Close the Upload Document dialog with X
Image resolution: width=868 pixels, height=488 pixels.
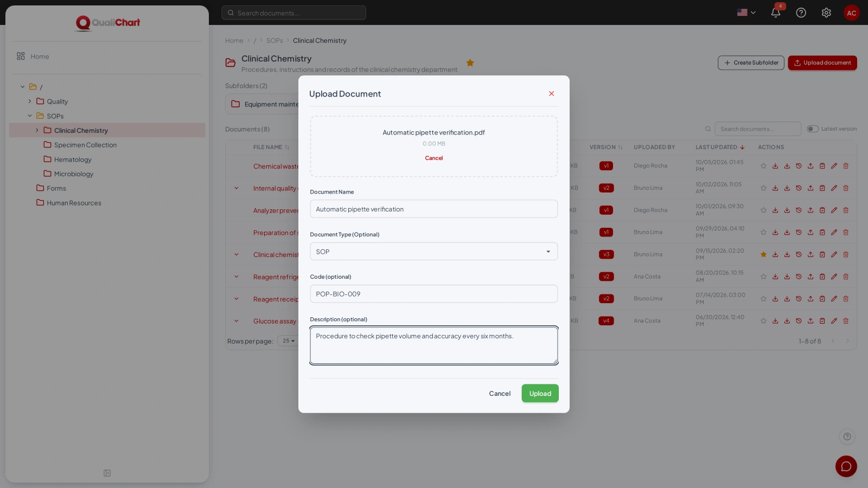point(551,94)
